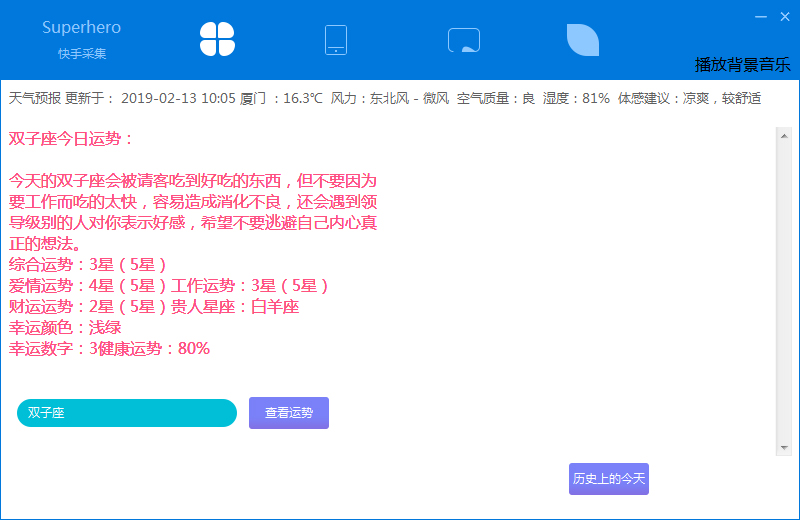Click the 综合运势 rating line
The image size is (800, 520).
pyautogui.click(x=87, y=264)
